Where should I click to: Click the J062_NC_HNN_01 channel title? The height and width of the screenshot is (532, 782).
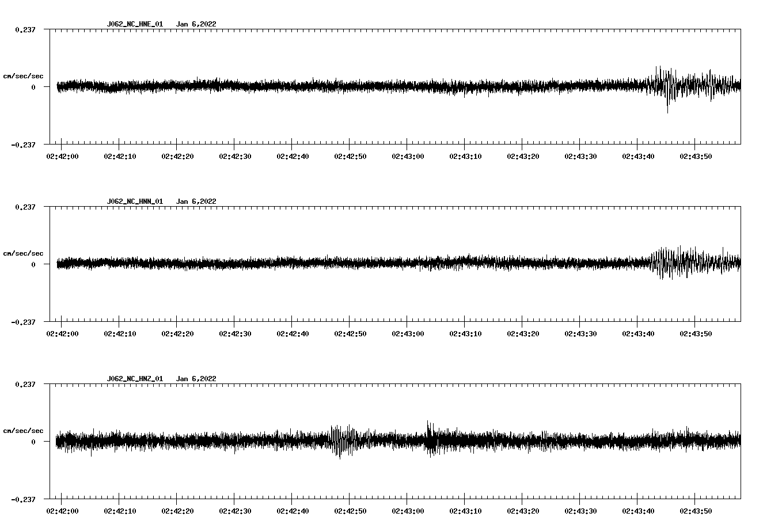click(135, 202)
